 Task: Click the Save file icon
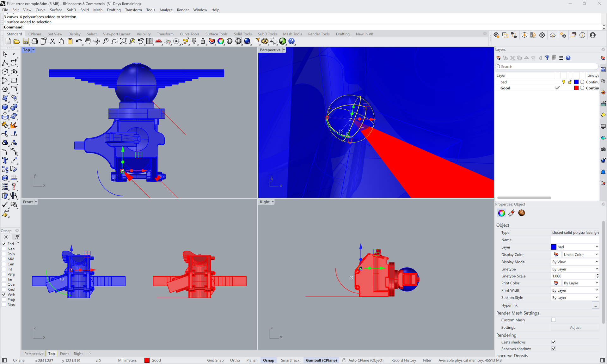26,41
